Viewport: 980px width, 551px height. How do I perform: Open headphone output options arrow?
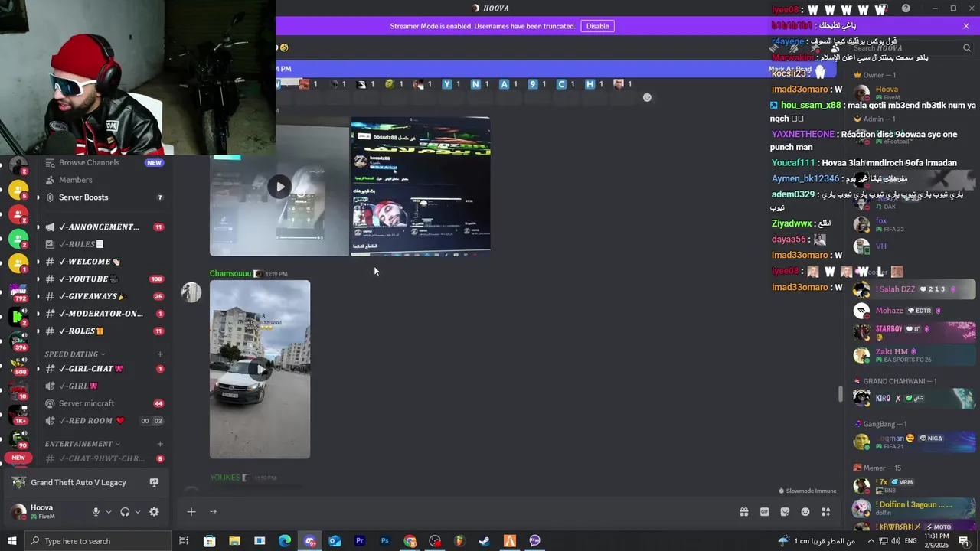138,512
